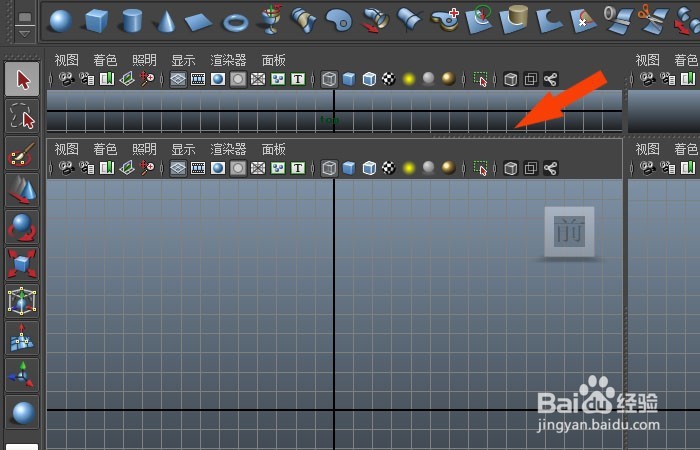The width and height of the screenshot is (700, 450).
Task: Open 面板 menu in the front view panel
Action: (273, 149)
